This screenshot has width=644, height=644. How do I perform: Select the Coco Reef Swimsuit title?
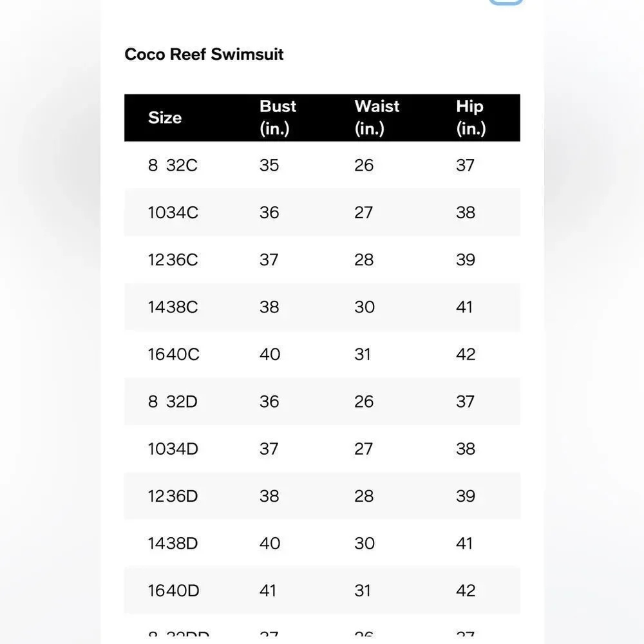(x=204, y=54)
